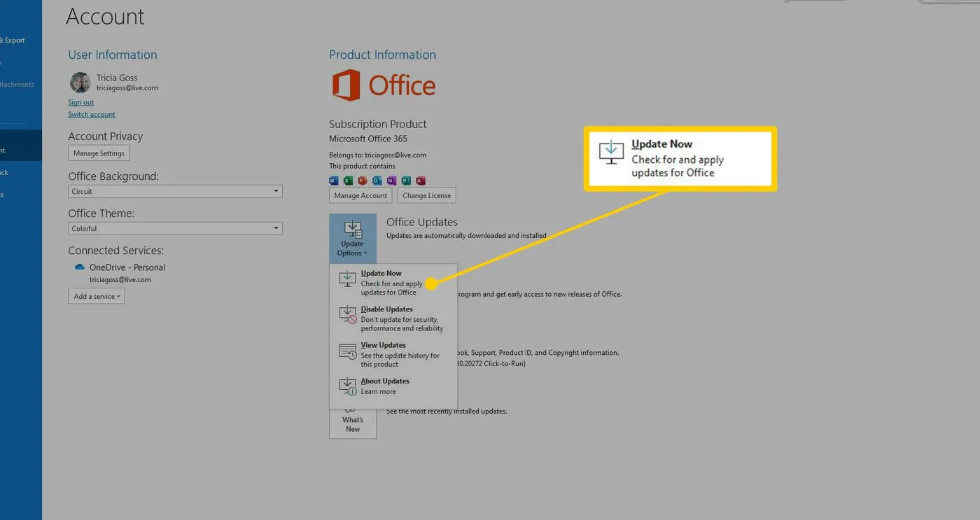Image resolution: width=980 pixels, height=520 pixels.
Task: Click the OneNote icon
Action: [392, 180]
